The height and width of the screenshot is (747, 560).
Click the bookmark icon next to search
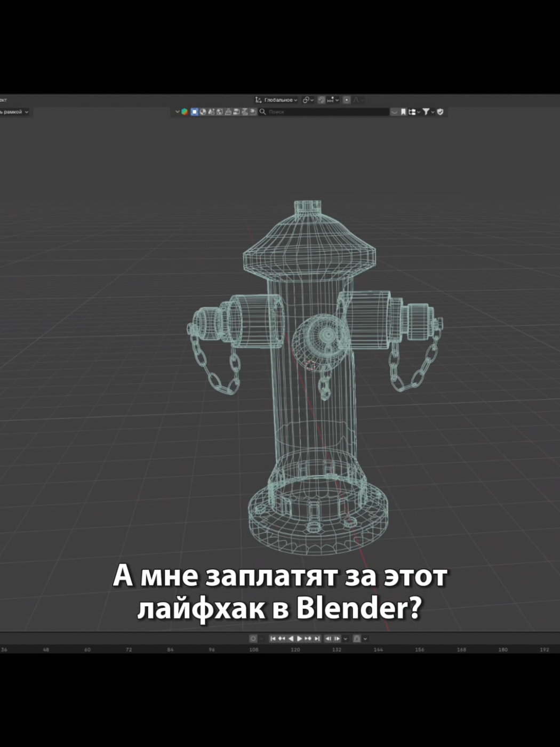tap(403, 112)
